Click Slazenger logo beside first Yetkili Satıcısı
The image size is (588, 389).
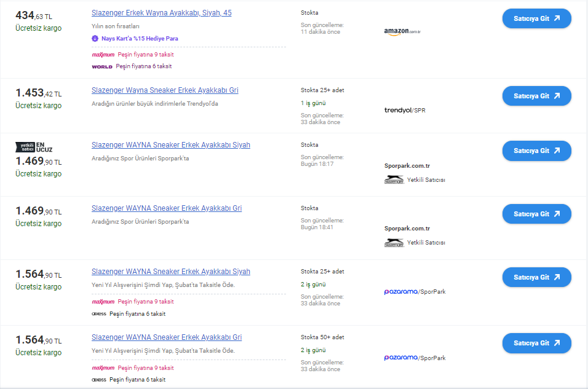pyautogui.click(x=394, y=180)
